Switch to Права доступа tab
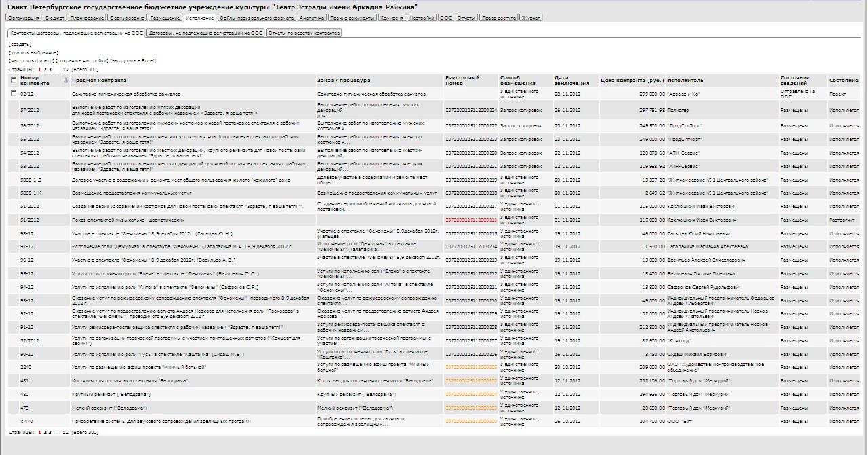This screenshot has height=455, width=868. [x=498, y=18]
